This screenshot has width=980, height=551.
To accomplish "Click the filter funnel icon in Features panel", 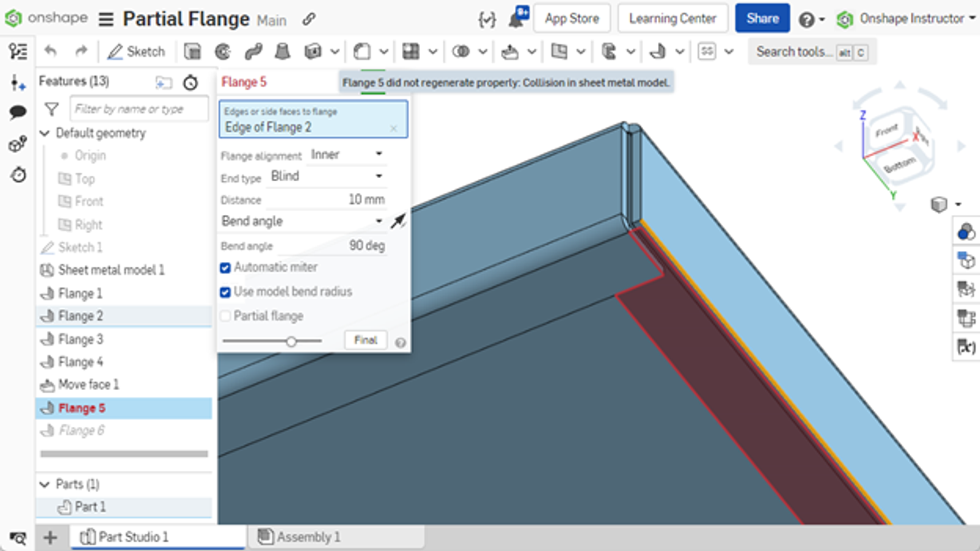I will [52, 109].
